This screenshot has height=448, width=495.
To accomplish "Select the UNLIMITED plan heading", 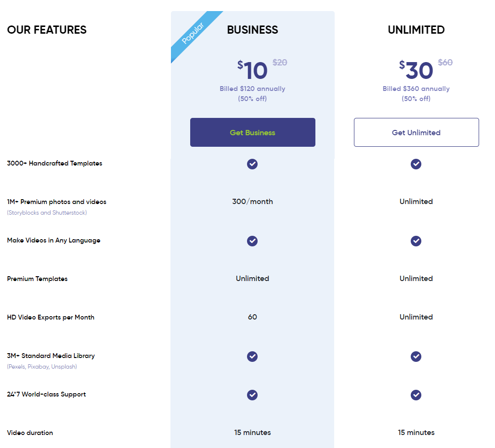I will coord(416,30).
